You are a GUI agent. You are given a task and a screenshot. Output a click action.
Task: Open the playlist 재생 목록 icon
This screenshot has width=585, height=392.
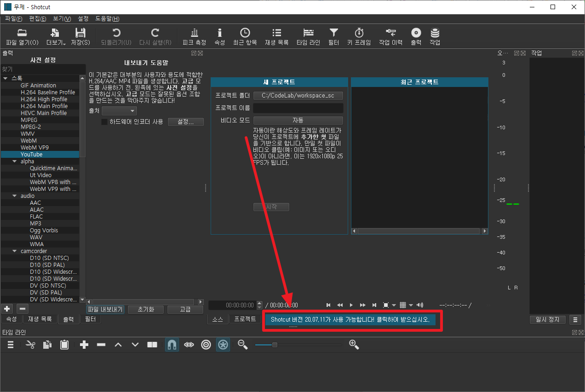click(x=276, y=33)
